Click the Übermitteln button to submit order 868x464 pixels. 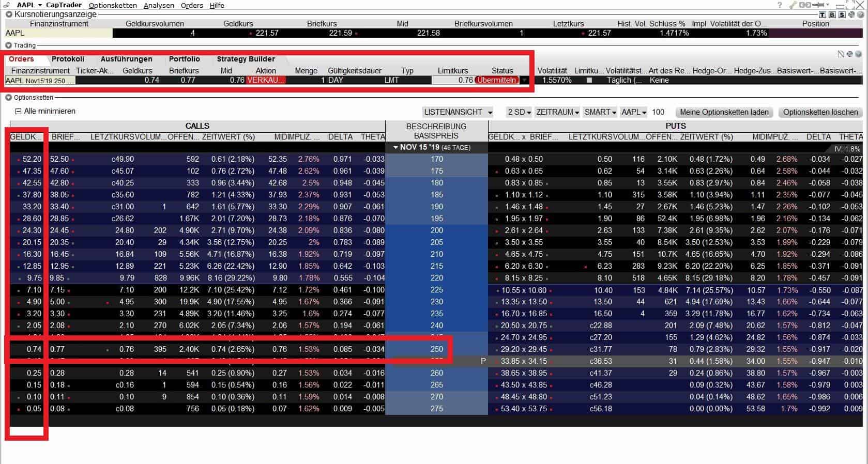(x=497, y=80)
